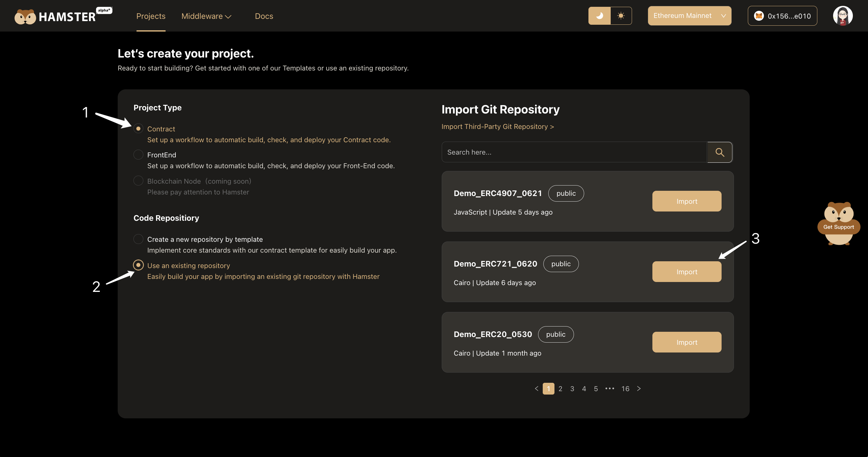This screenshot has width=868, height=457.
Task: Click public tag on Demo_ERC4907_0621
Action: click(x=566, y=193)
